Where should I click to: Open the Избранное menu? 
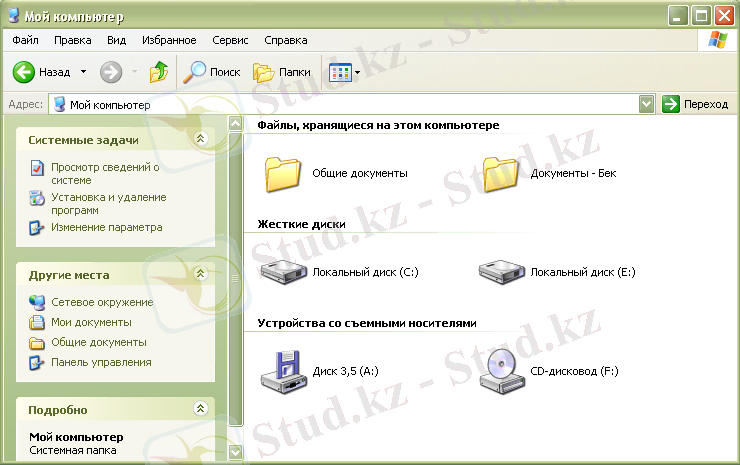tap(169, 40)
